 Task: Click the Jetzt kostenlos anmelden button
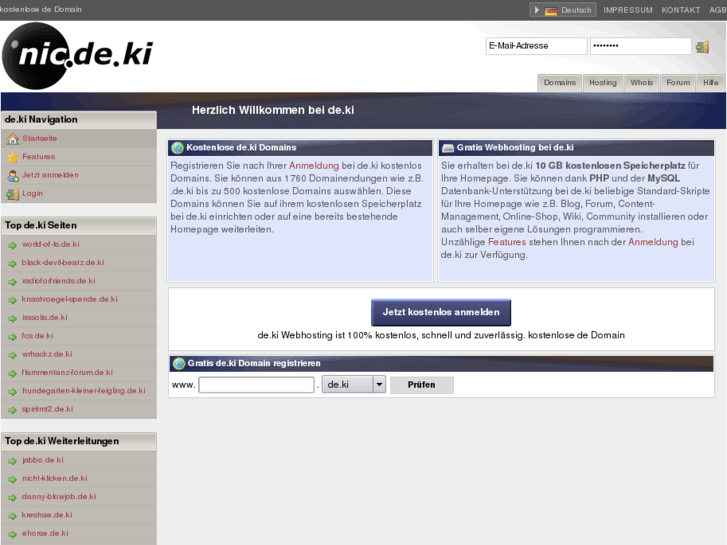[441, 312]
